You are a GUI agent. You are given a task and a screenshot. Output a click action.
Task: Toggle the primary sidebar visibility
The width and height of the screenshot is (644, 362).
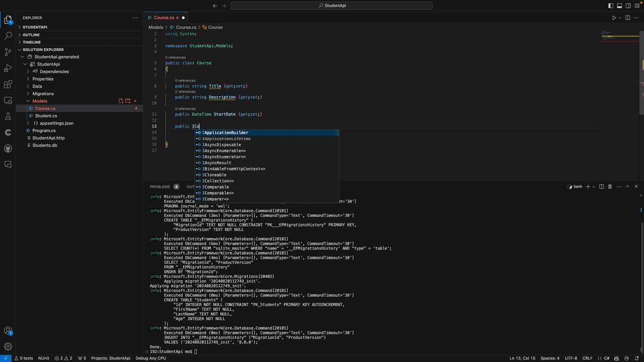(x=611, y=6)
